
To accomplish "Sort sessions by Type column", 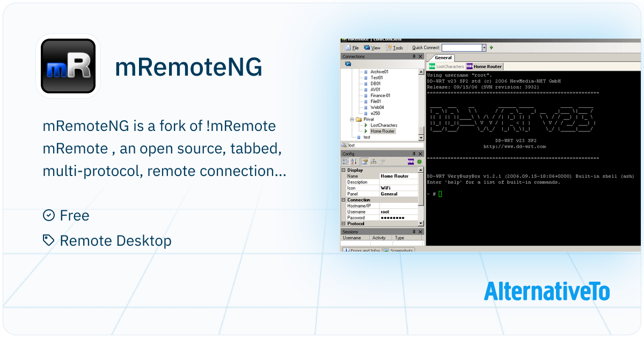I will pos(407,238).
